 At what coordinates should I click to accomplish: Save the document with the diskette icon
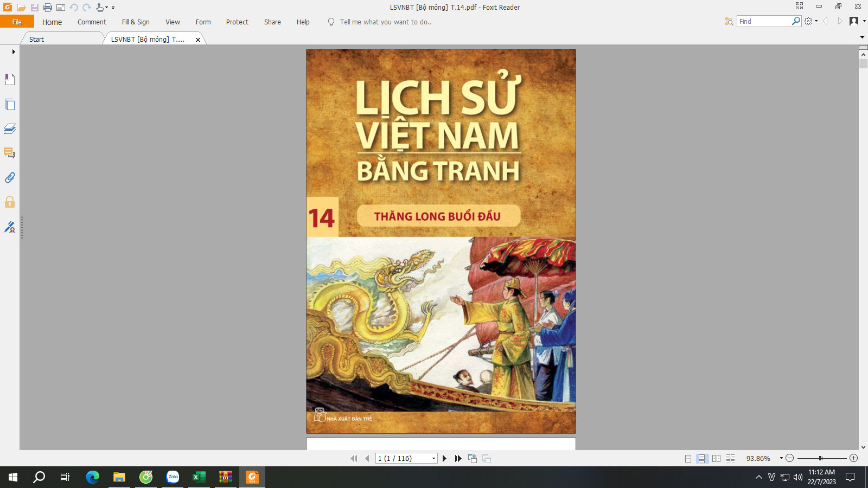click(x=34, y=8)
